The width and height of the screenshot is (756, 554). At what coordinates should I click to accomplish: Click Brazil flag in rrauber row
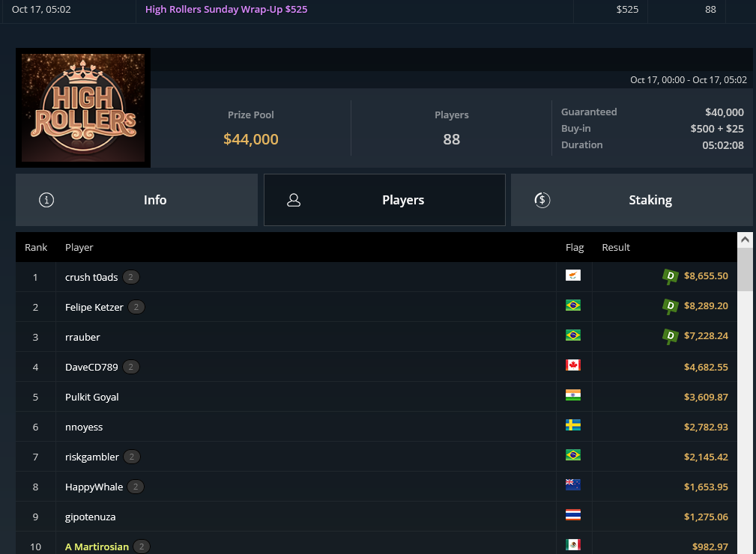tap(572, 335)
